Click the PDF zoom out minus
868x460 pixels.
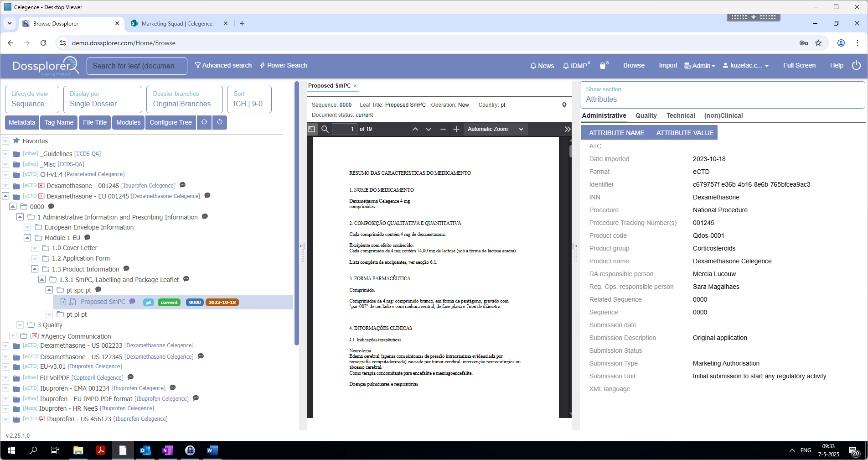pyautogui.click(x=443, y=129)
